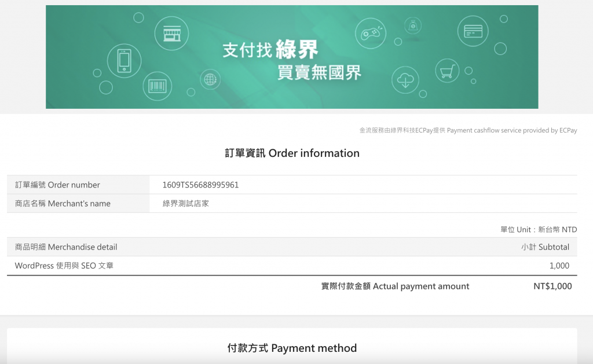The width and height of the screenshot is (593, 364).
Task: Click the 買賣無國界 banner slogan
Action: click(x=320, y=72)
